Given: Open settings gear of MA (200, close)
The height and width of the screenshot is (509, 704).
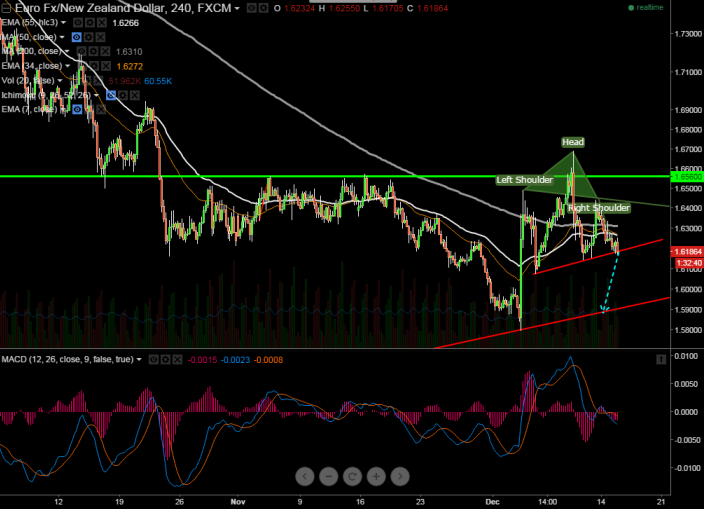Looking at the screenshot, I should (93, 52).
